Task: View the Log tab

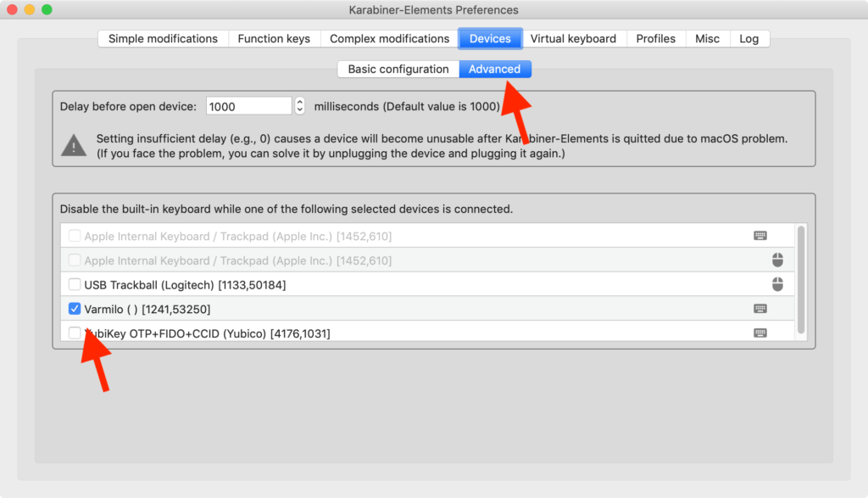Action: [x=749, y=39]
